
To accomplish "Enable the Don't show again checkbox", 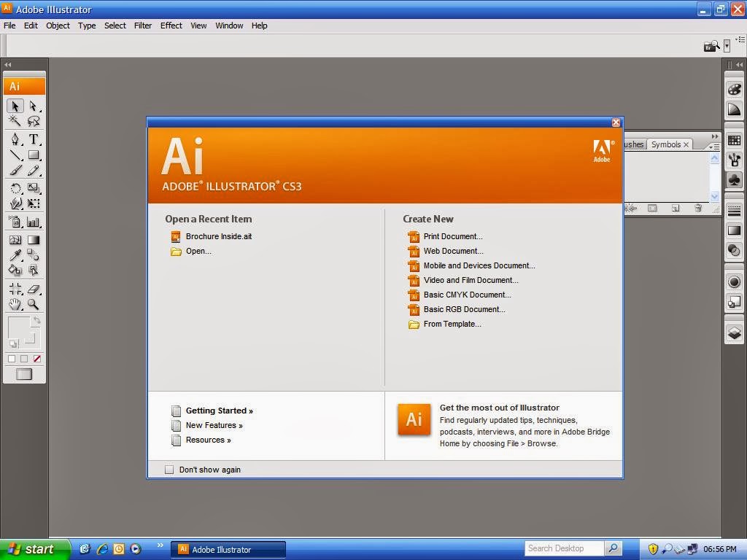I will [x=169, y=470].
